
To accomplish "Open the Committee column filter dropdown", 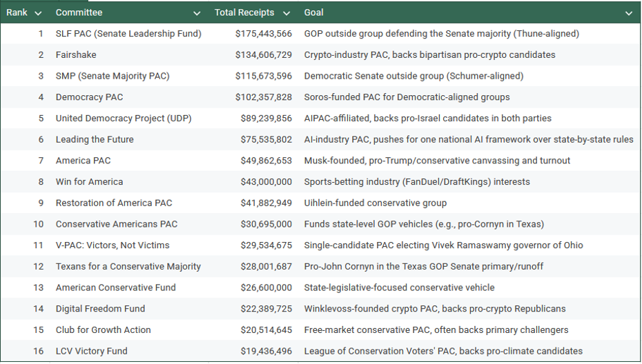I will pos(197,14).
